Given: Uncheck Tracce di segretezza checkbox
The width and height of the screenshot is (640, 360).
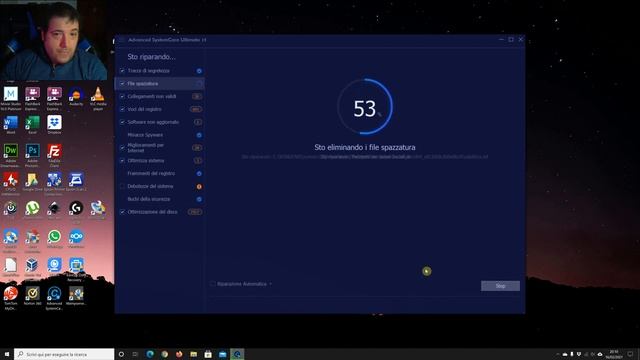Looking at the screenshot, I should pos(122,71).
